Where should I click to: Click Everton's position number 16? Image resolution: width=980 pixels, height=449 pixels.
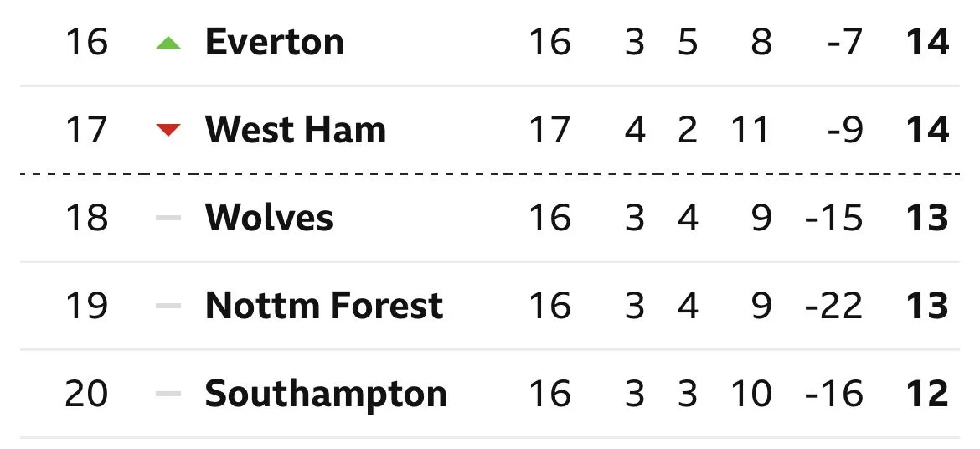coord(86,42)
